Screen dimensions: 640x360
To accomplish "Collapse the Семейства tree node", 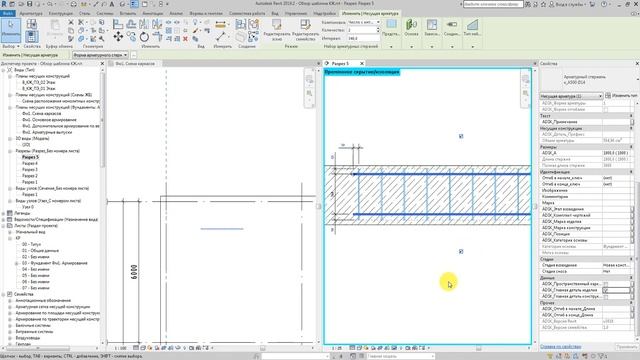I will (x=4, y=294).
